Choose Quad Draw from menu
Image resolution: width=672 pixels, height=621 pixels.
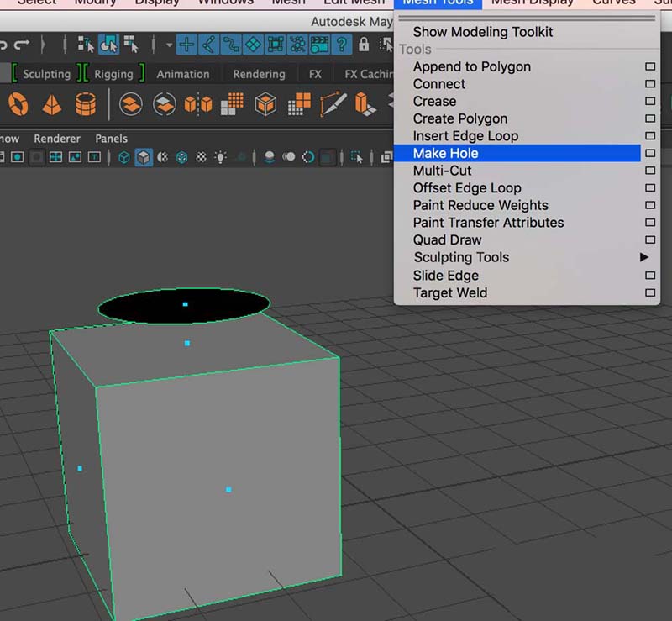[x=447, y=240]
